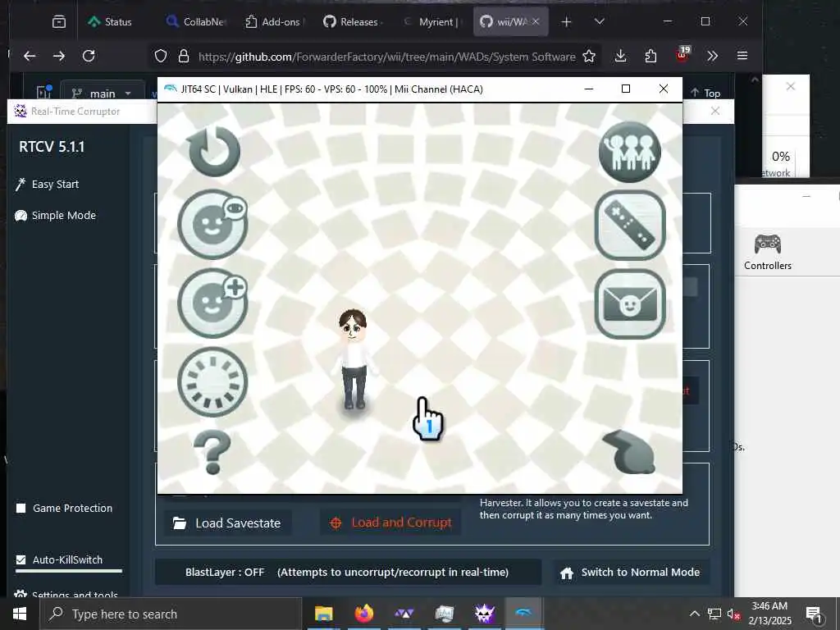The height and width of the screenshot is (630, 840).
Task: Open the question mark help icon
Action: [x=212, y=452]
